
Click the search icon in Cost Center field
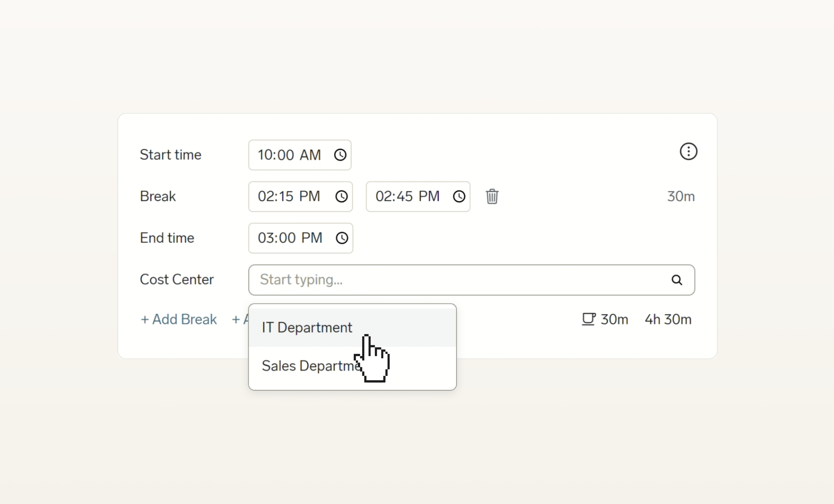pos(677,280)
